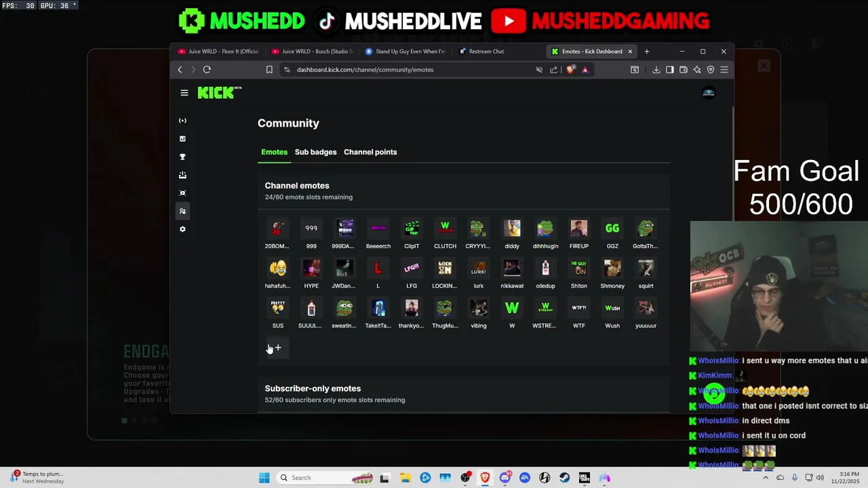Open the community sidebar icon
868x488 pixels.
(x=182, y=211)
